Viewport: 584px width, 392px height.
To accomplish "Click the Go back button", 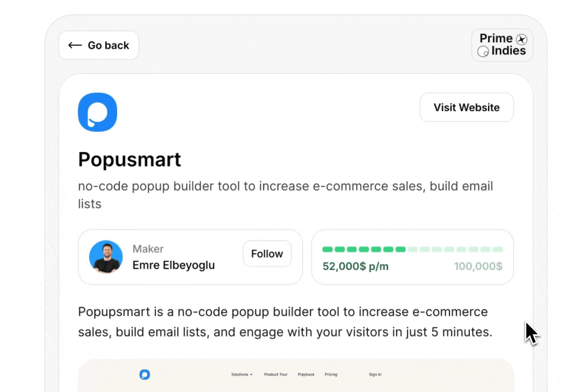I will pos(99,45).
